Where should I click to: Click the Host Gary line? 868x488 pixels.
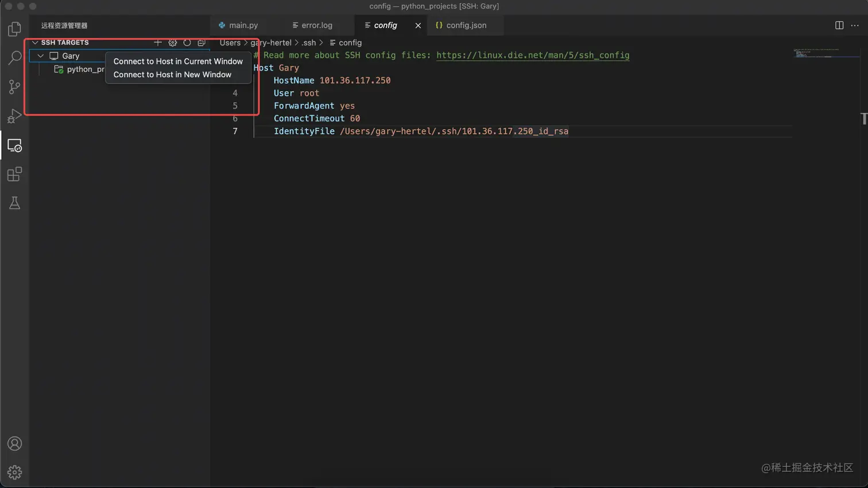point(276,68)
